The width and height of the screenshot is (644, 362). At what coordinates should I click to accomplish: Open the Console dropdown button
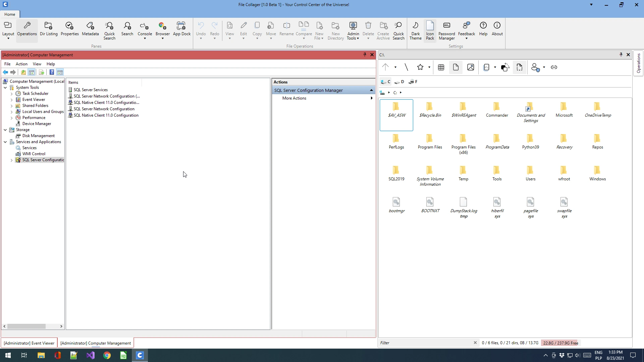click(145, 30)
